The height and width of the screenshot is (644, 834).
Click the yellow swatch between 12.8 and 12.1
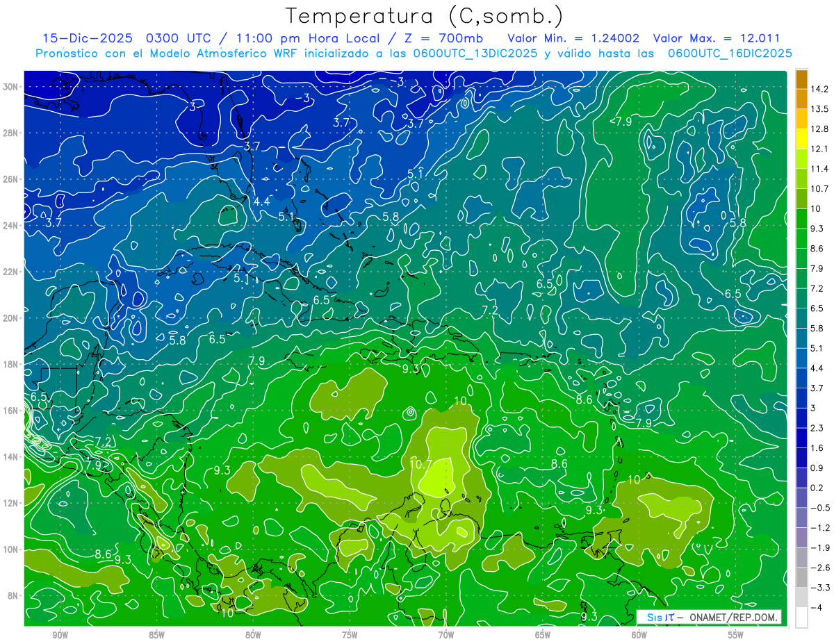(801, 138)
